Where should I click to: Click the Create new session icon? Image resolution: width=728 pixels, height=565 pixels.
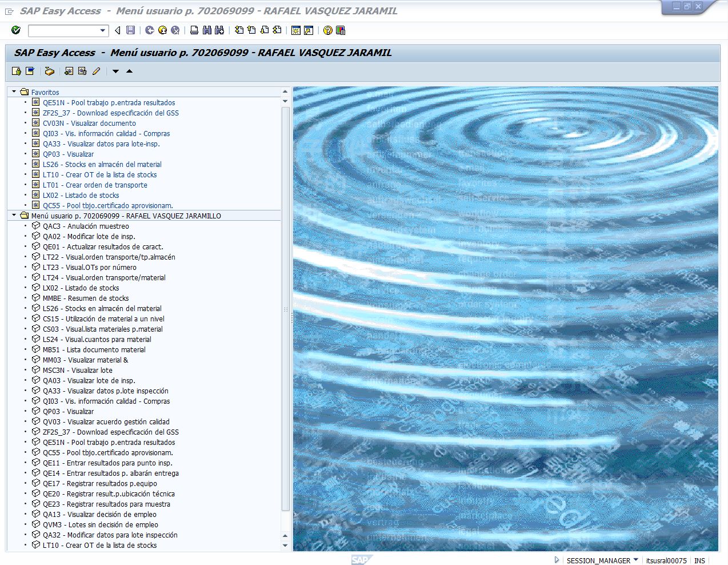pyautogui.click(x=296, y=30)
